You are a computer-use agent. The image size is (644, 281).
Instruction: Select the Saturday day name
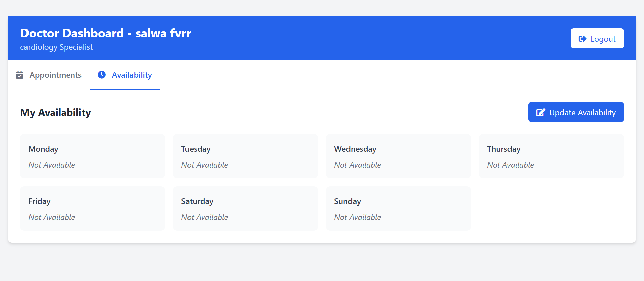(x=197, y=201)
